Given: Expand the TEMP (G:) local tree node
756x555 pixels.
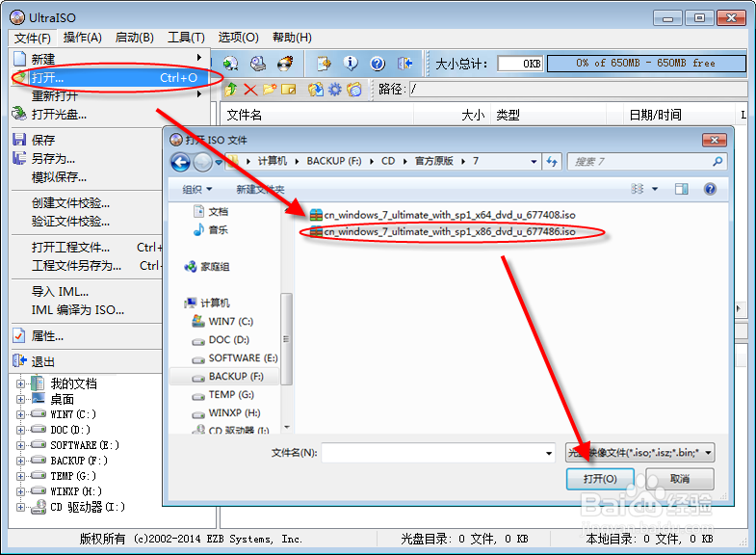Looking at the screenshot, I should [21, 476].
